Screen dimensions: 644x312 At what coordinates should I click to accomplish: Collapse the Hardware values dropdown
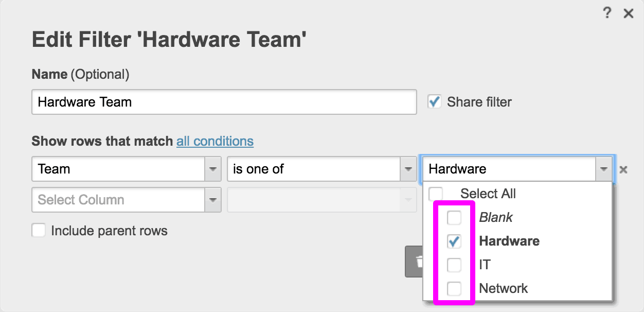pyautogui.click(x=603, y=169)
